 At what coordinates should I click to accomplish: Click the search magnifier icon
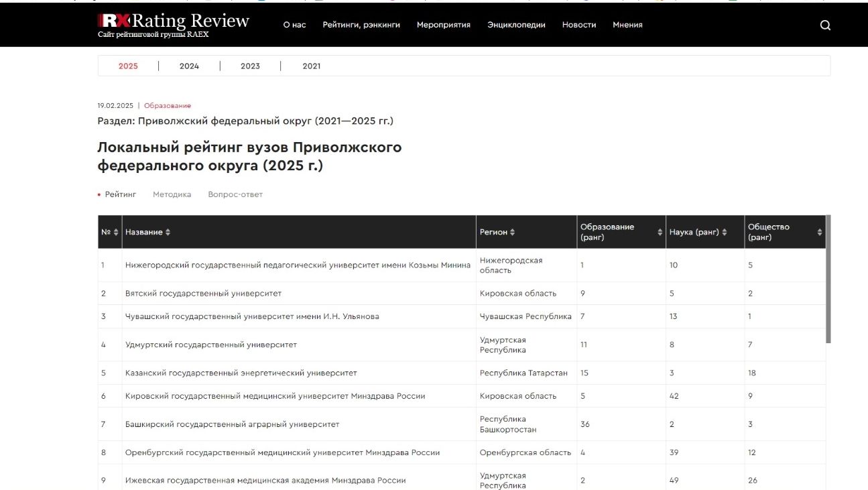pyautogui.click(x=825, y=25)
